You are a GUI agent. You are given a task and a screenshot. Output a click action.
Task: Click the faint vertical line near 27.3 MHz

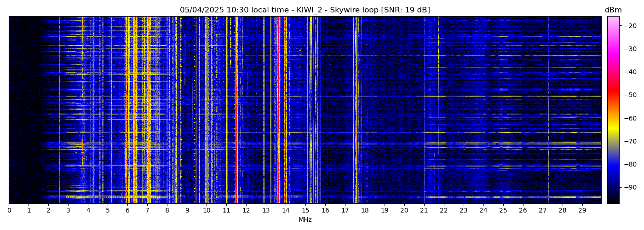[x=548, y=110]
